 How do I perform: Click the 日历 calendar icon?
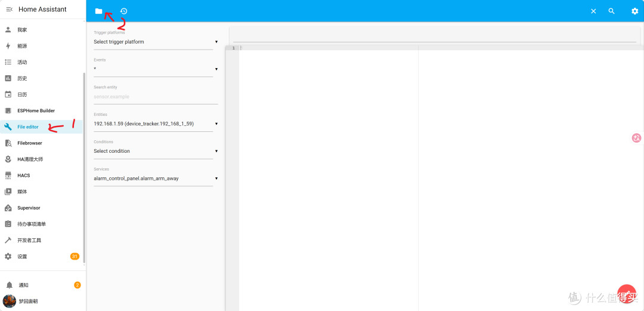tap(8, 94)
